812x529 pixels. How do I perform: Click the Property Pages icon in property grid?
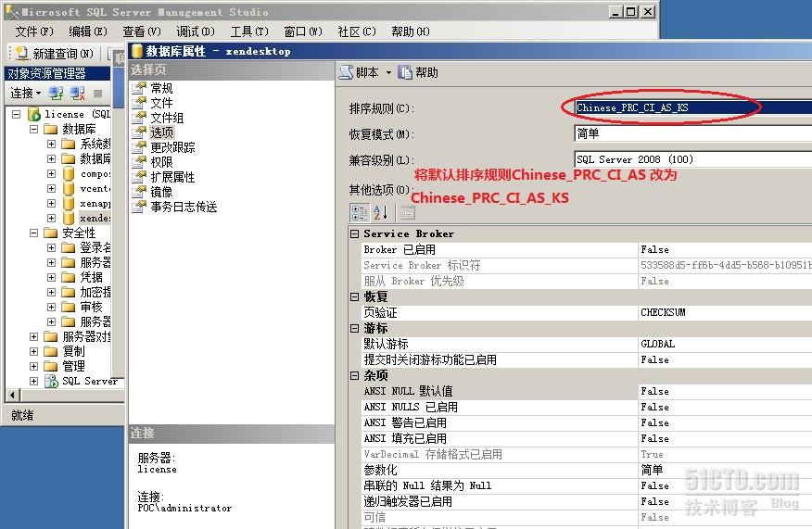click(x=408, y=213)
